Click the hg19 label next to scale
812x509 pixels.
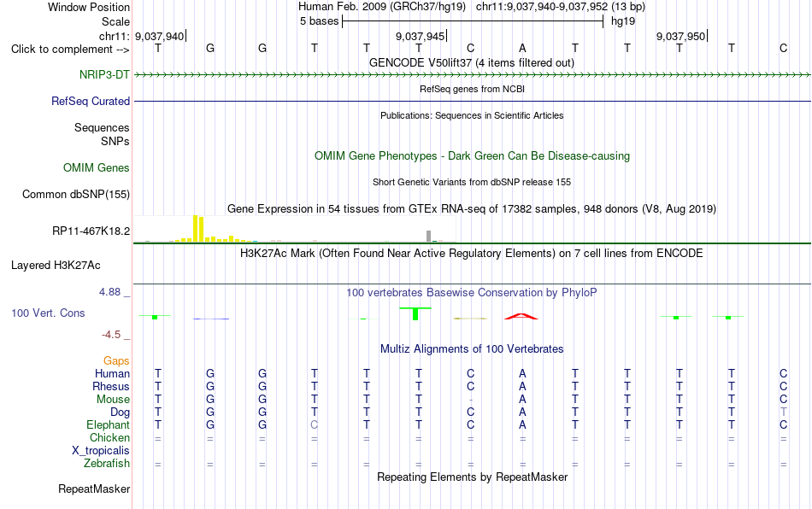(x=623, y=21)
